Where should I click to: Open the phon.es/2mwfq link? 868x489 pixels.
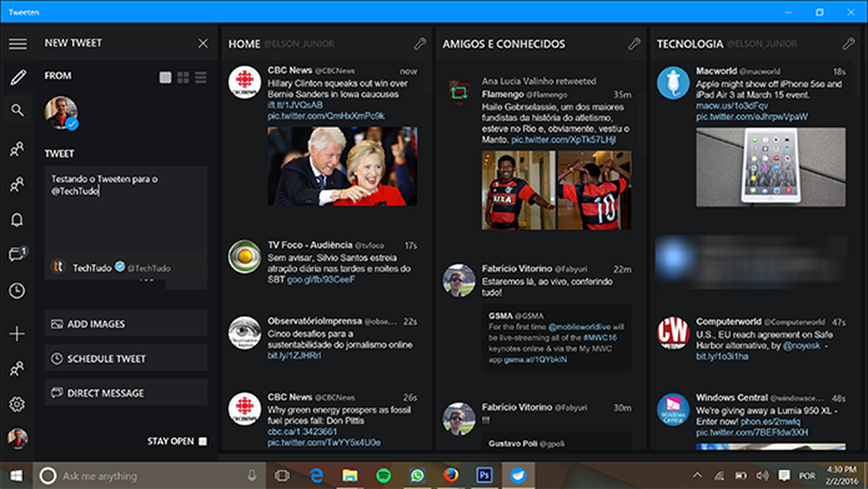(770, 421)
